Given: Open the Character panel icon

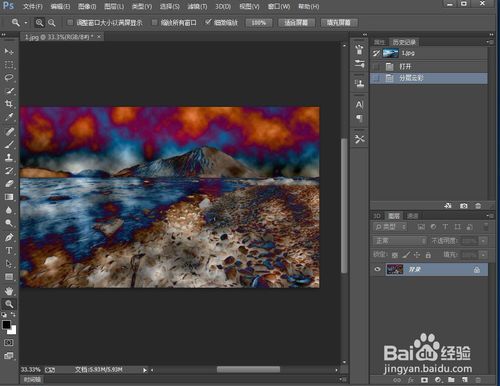Looking at the screenshot, I should coord(359,105).
